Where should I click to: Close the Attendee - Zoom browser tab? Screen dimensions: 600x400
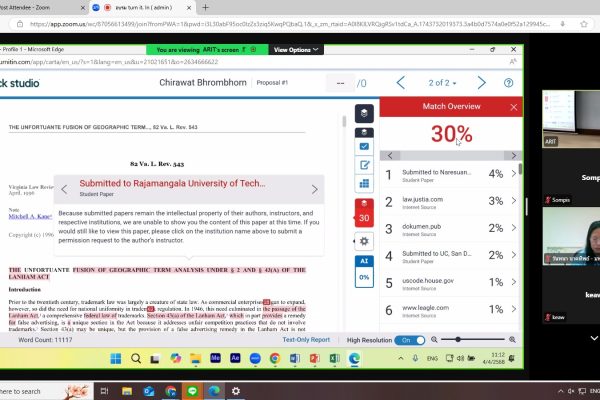[x=83, y=7]
